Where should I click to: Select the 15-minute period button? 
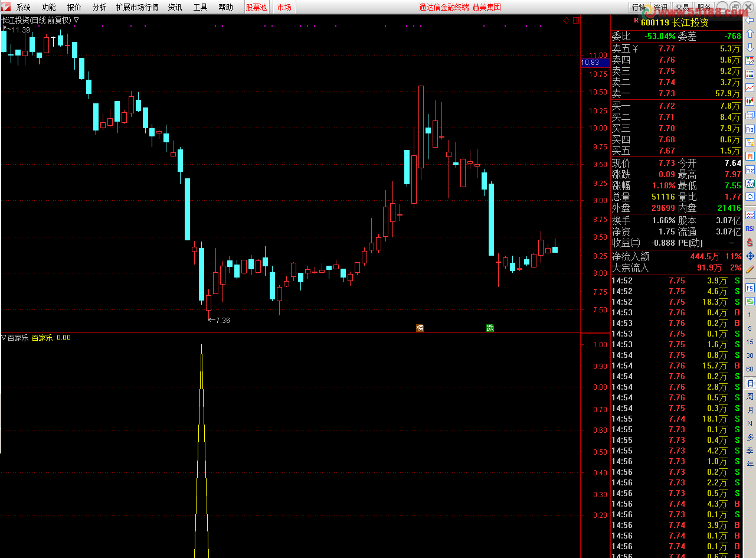pos(750,342)
